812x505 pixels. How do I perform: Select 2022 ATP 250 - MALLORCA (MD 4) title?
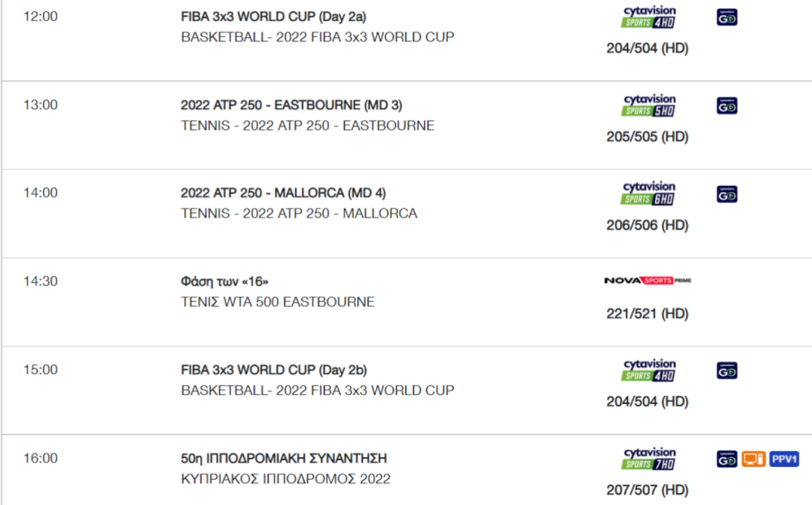coord(283,193)
